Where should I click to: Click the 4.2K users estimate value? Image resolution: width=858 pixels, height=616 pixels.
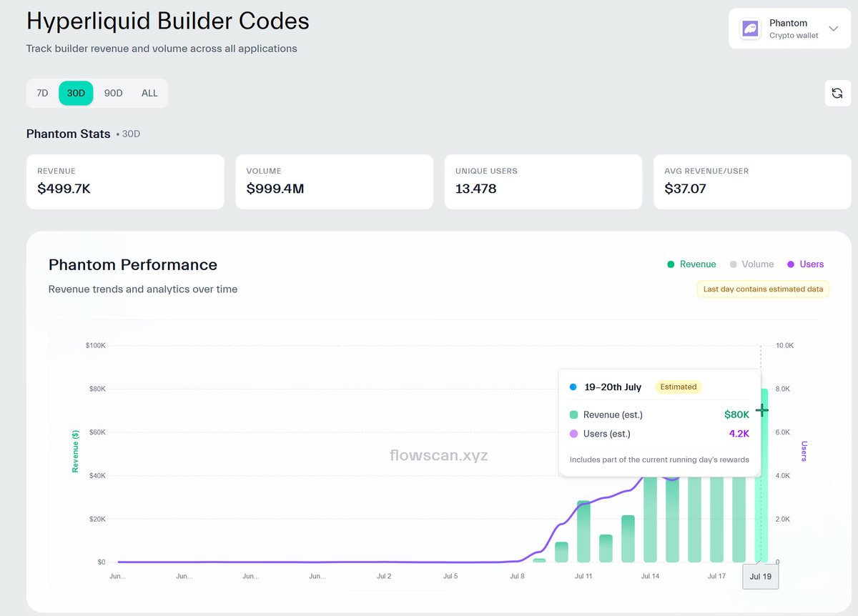coord(739,434)
